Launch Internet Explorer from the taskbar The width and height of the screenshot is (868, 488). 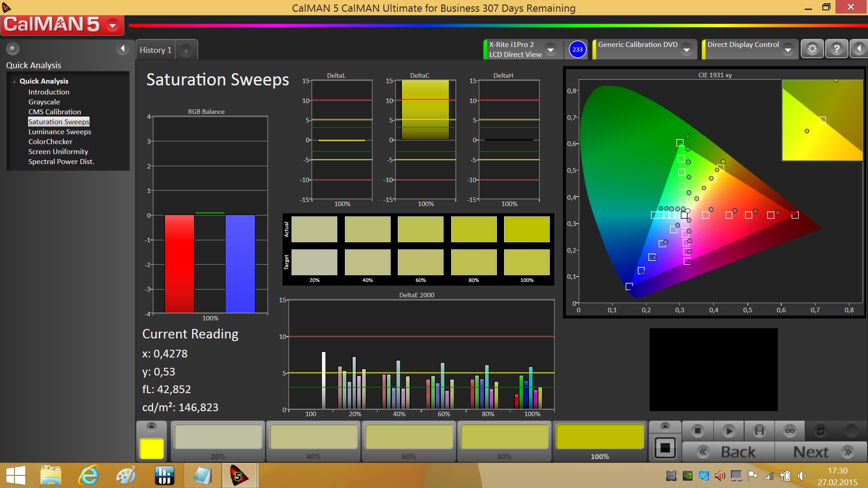tap(89, 476)
